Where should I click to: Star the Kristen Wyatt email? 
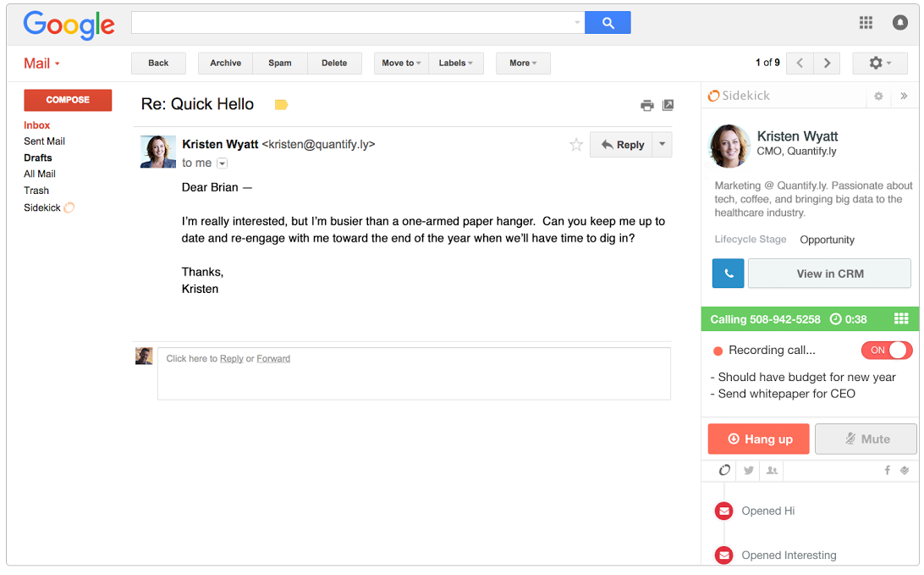[x=576, y=145]
